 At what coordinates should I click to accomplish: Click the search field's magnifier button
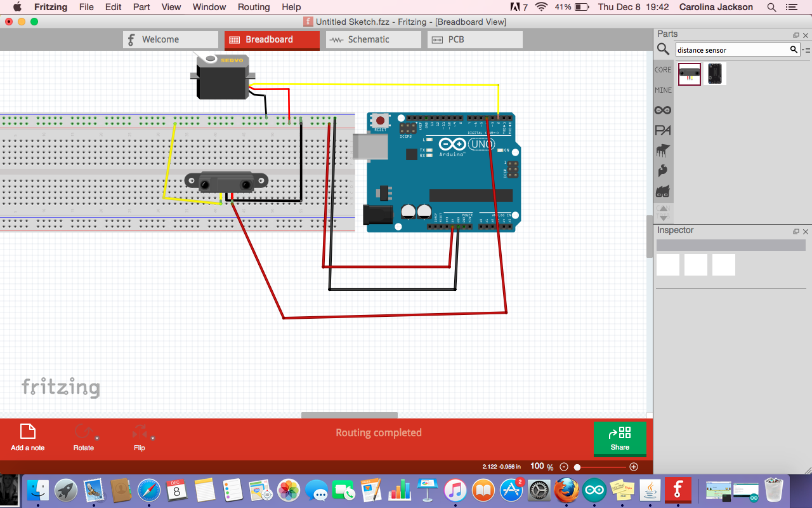(x=794, y=50)
